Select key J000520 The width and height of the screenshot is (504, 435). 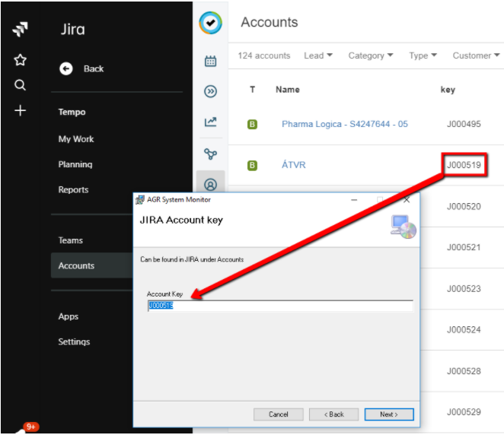(464, 206)
